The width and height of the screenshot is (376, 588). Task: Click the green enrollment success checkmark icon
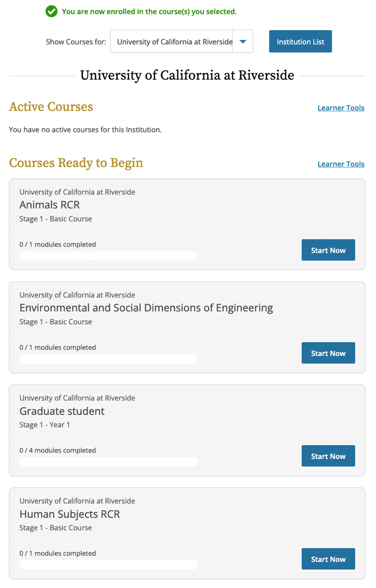point(51,11)
